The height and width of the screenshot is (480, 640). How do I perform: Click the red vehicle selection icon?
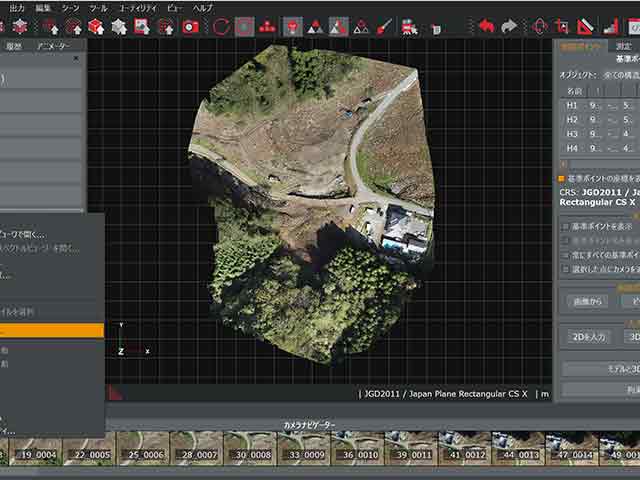pos(409,27)
